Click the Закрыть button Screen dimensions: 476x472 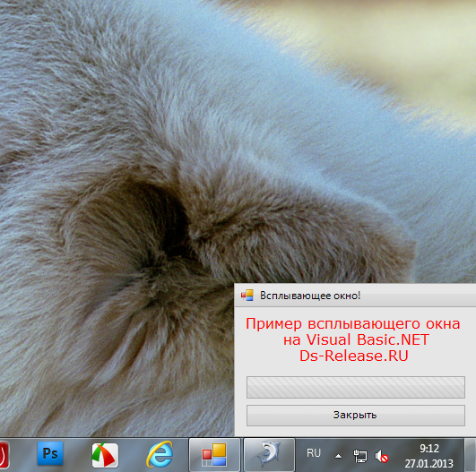pyautogui.click(x=356, y=415)
